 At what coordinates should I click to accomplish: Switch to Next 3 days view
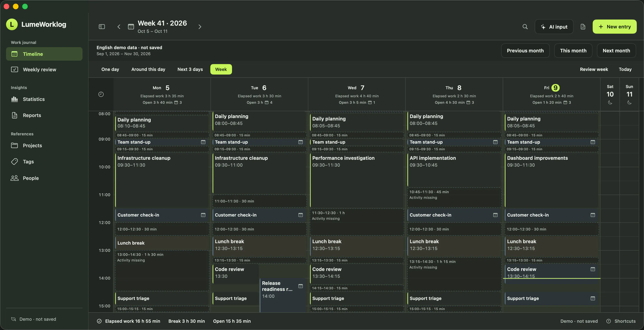190,69
